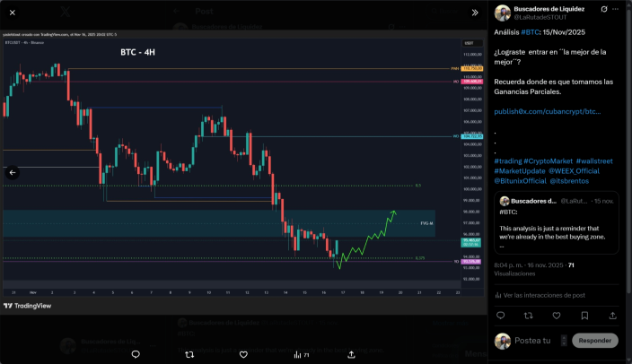
Task: Like the post with heart icon in panel
Action: tap(557, 316)
